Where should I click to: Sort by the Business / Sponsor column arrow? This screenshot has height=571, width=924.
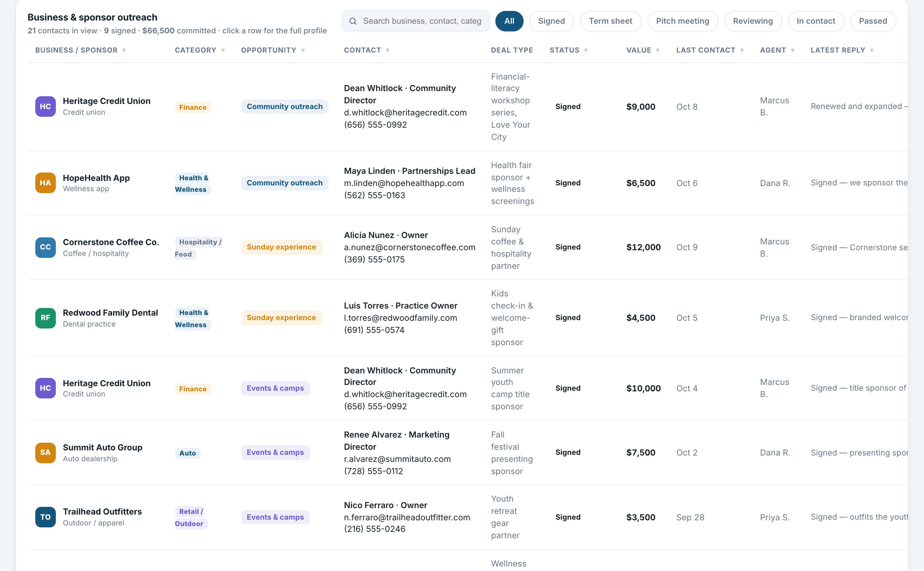point(124,51)
